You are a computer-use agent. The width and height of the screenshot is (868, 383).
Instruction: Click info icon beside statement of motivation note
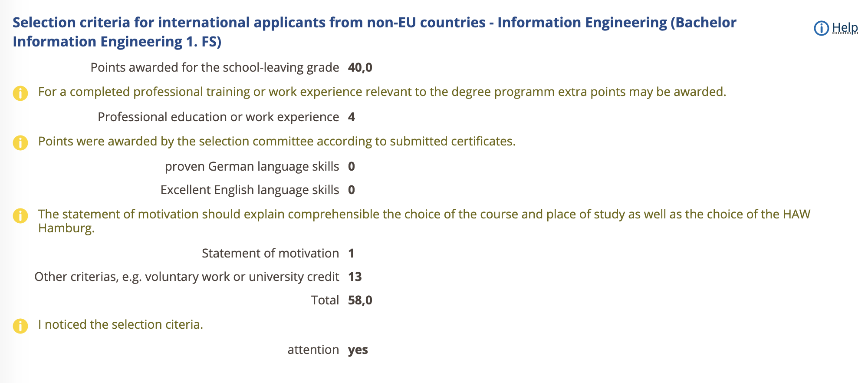20,215
